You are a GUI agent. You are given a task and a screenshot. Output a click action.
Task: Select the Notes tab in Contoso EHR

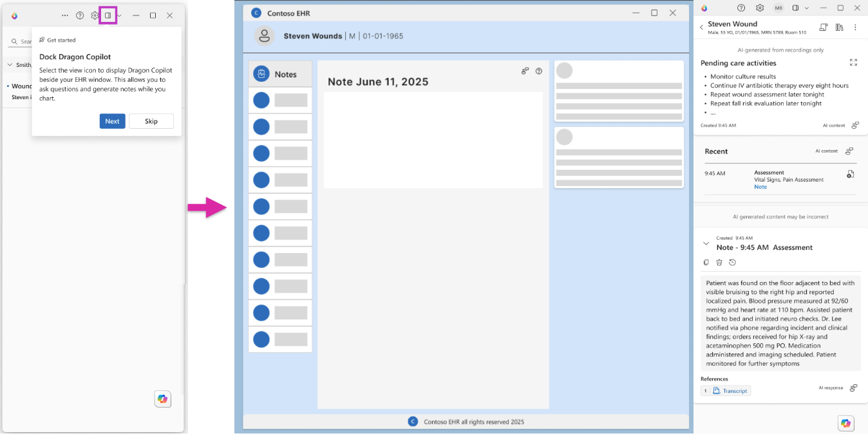coord(280,74)
